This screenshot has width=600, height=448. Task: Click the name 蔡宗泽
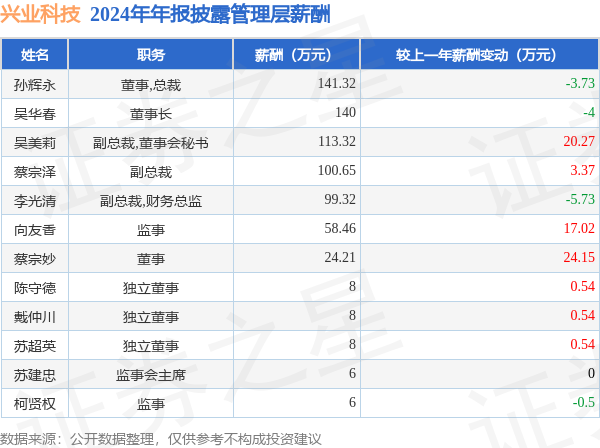35,172
